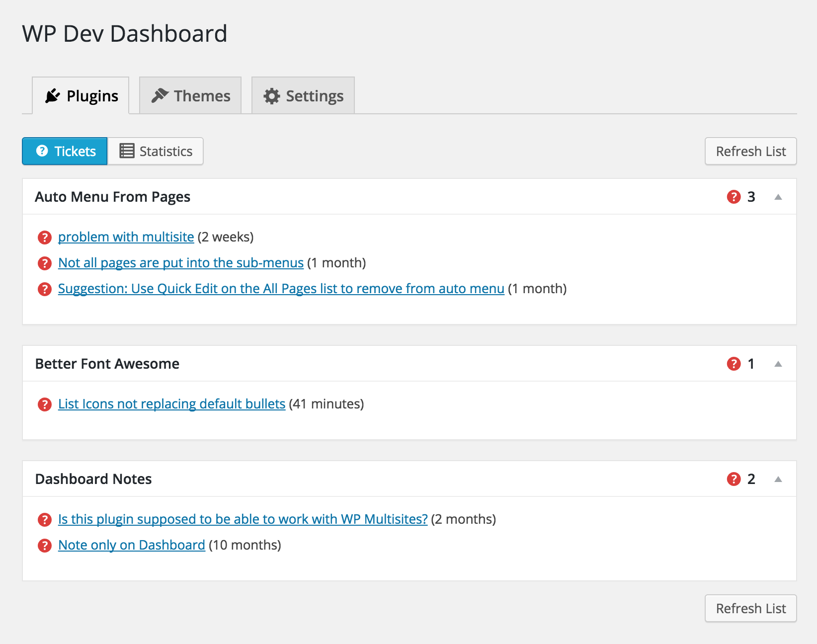
Task: Switch to the Statistics view
Action: [156, 151]
